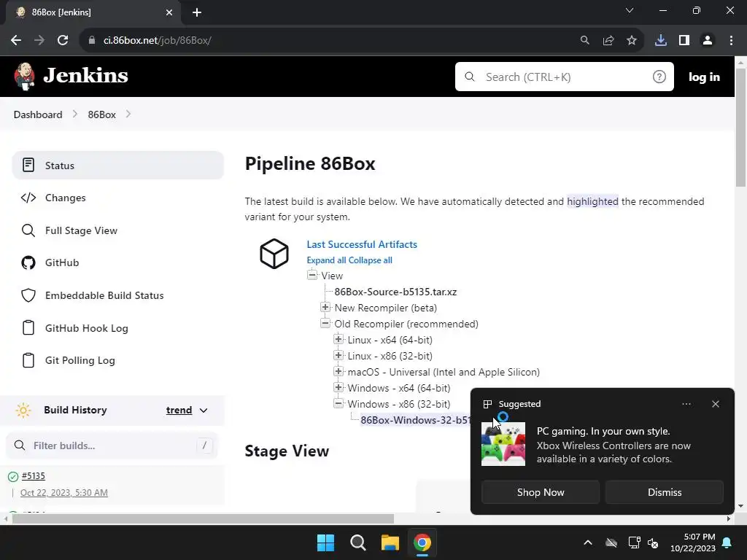The image size is (747, 560).
Task: Click Expand all link
Action: (x=326, y=260)
